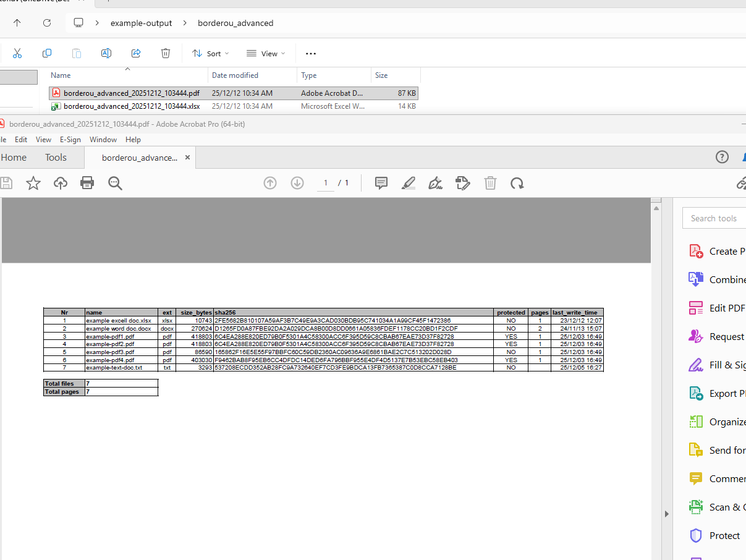Open the Help question mark button

[x=722, y=157]
